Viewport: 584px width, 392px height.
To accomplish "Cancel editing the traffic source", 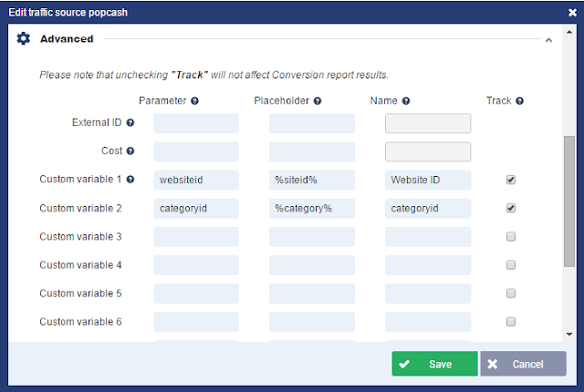I will pos(523,364).
